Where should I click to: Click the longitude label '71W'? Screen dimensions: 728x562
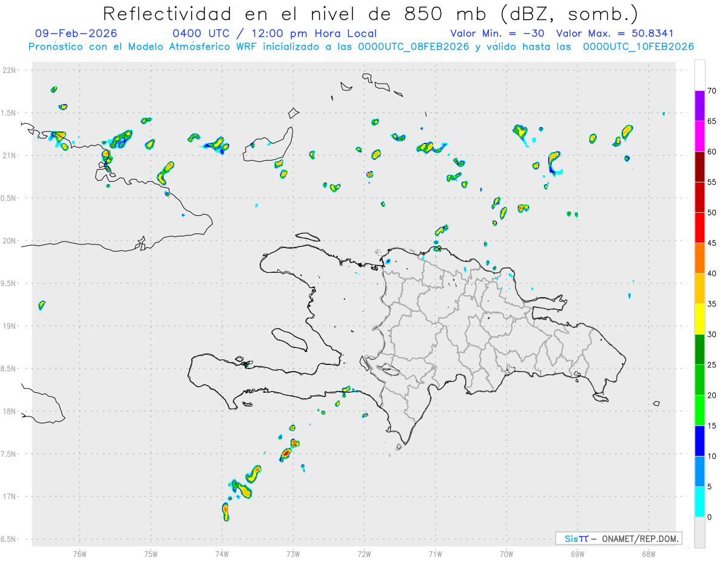point(435,554)
